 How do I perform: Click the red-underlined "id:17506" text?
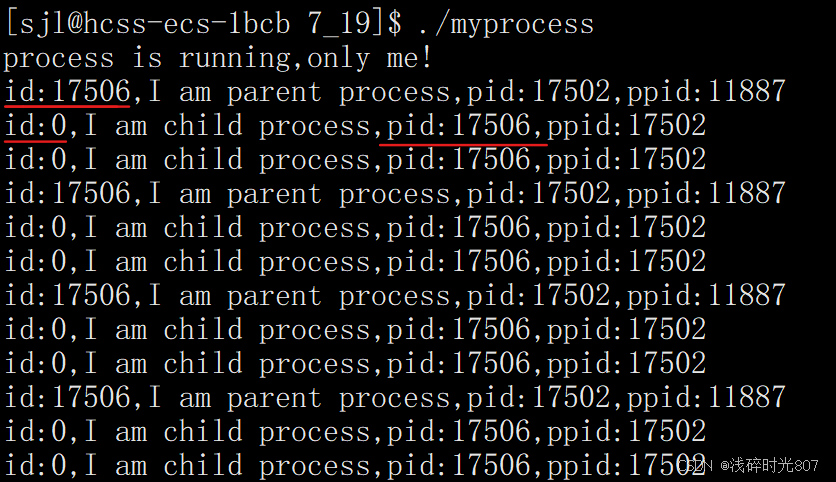[x=67, y=92]
